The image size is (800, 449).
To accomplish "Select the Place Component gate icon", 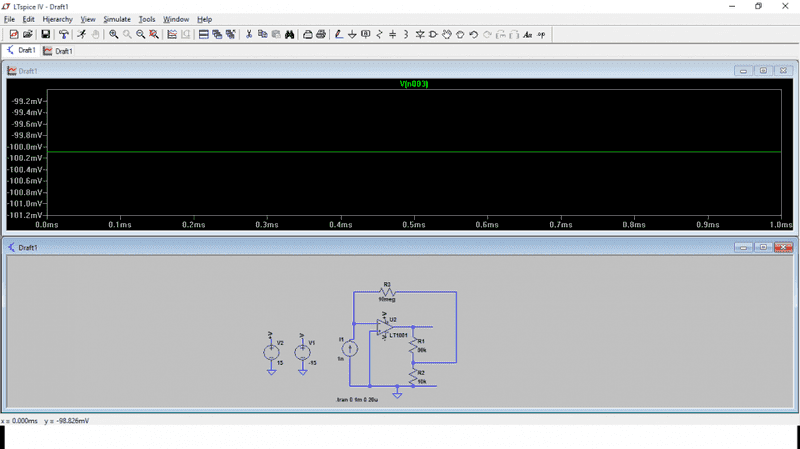I will pyautogui.click(x=433, y=34).
